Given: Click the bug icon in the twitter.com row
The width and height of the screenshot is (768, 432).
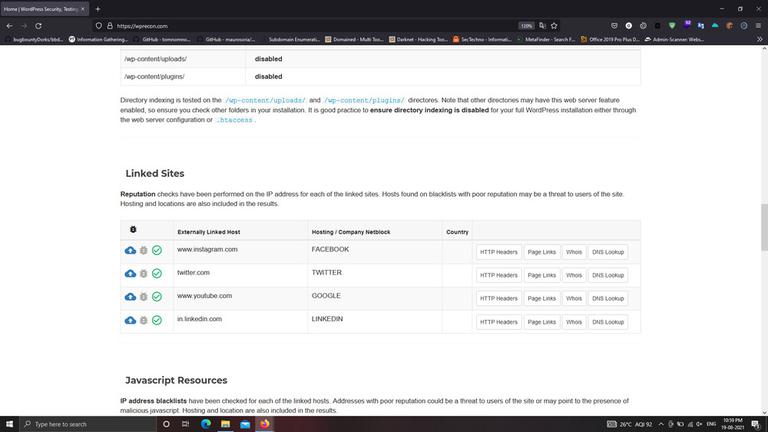Looking at the screenshot, I should [x=144, y=273].
